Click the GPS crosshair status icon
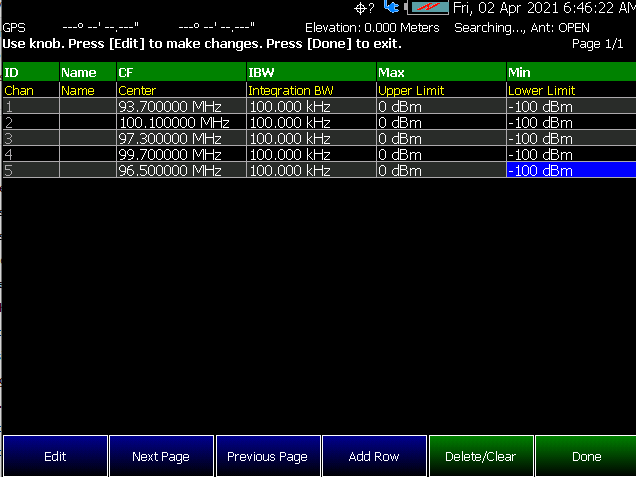This screenshot has width=636, height=477. 364,8
